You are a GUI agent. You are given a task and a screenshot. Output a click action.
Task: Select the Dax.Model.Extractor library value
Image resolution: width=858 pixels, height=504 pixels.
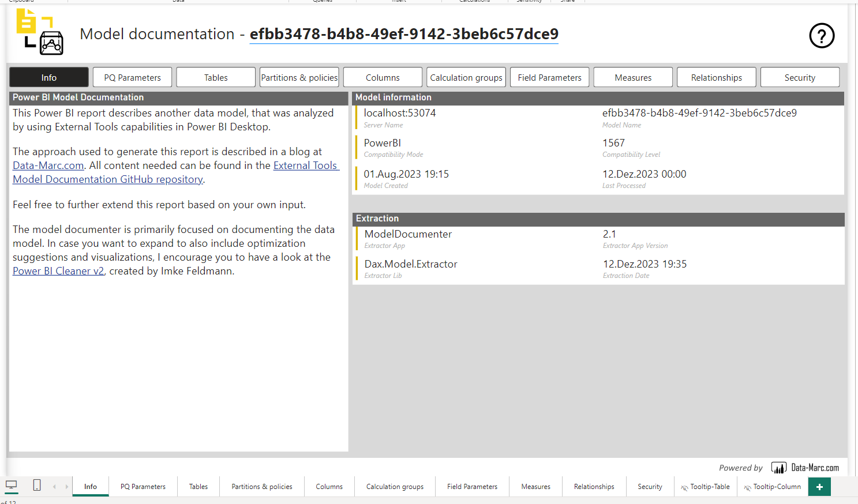coord(411,264)
